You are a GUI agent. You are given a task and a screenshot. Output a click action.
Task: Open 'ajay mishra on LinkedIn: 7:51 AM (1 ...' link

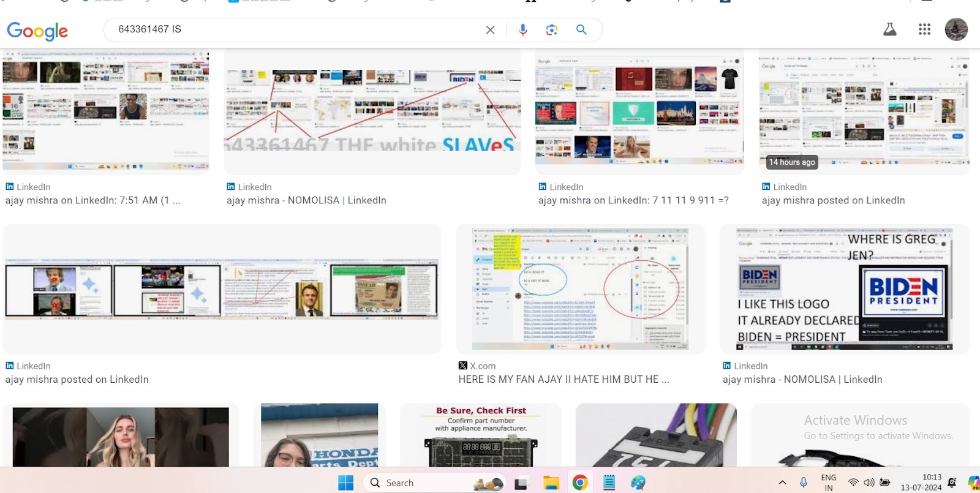click(93, 200)
